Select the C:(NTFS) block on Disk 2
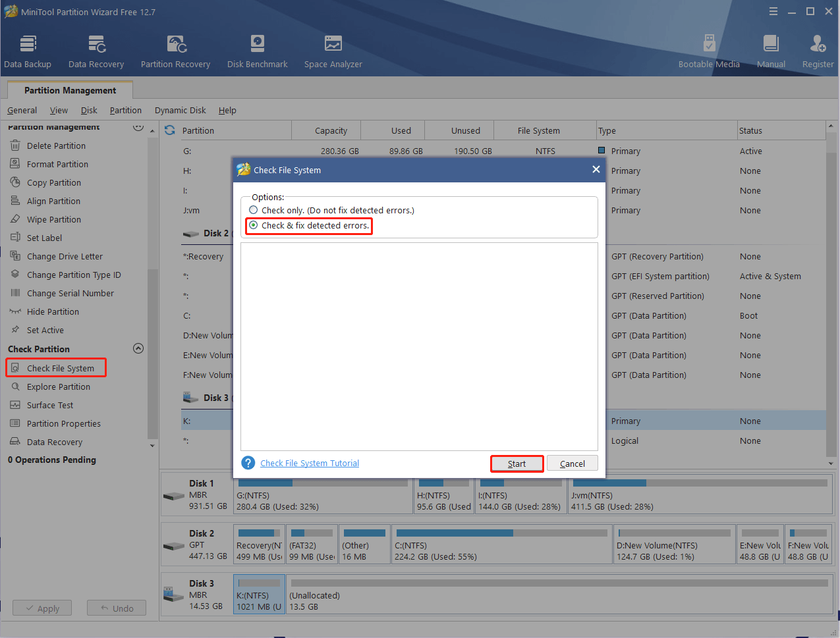 tap(502, 545)
